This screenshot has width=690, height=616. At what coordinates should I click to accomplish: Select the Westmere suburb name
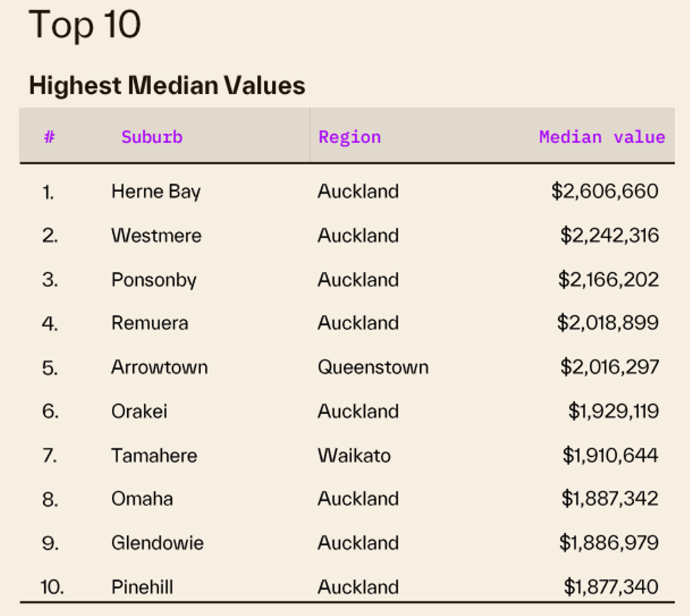coord(156,236)
